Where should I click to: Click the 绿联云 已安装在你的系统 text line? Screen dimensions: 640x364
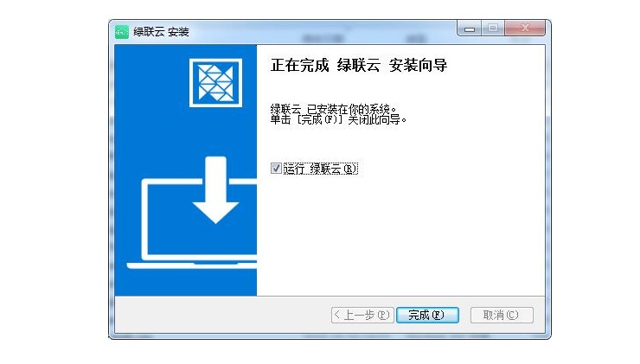[334, 109]
